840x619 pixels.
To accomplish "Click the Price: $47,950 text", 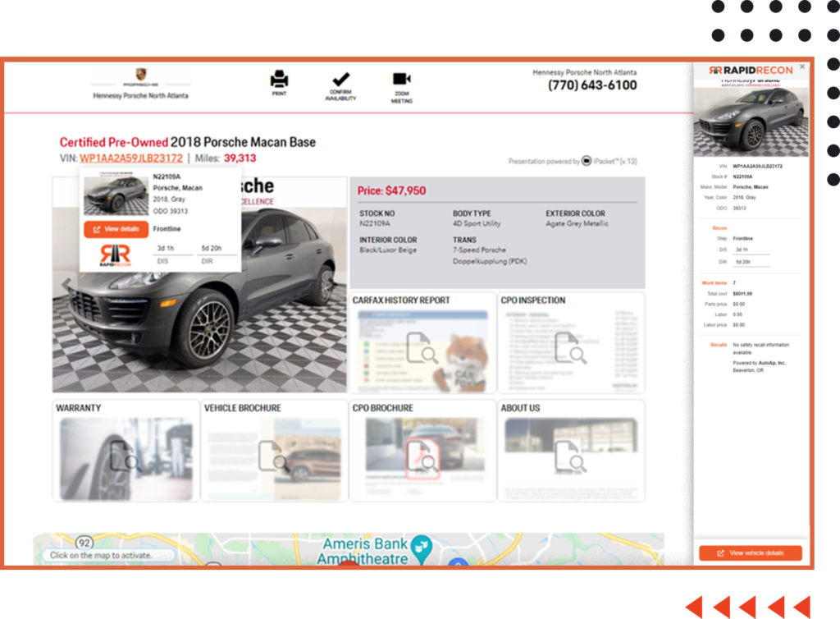I will tap(391, 190).
